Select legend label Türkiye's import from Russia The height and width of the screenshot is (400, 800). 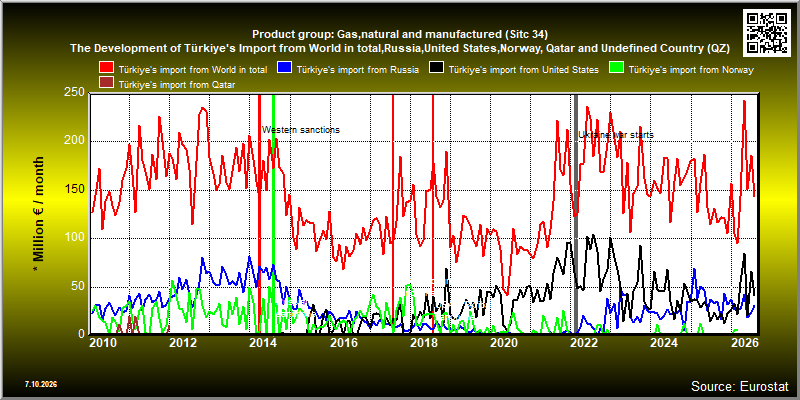pos(358,70)
